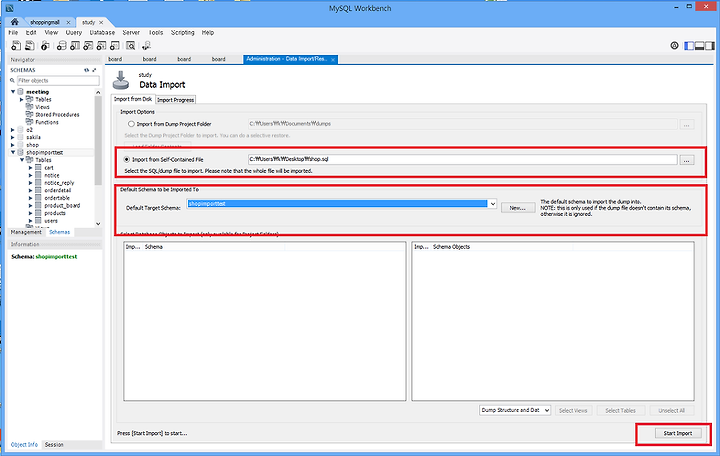Open the Default Target Schema dropdown
Viewport: 720px width, 456px height.
tap(492, 203)
